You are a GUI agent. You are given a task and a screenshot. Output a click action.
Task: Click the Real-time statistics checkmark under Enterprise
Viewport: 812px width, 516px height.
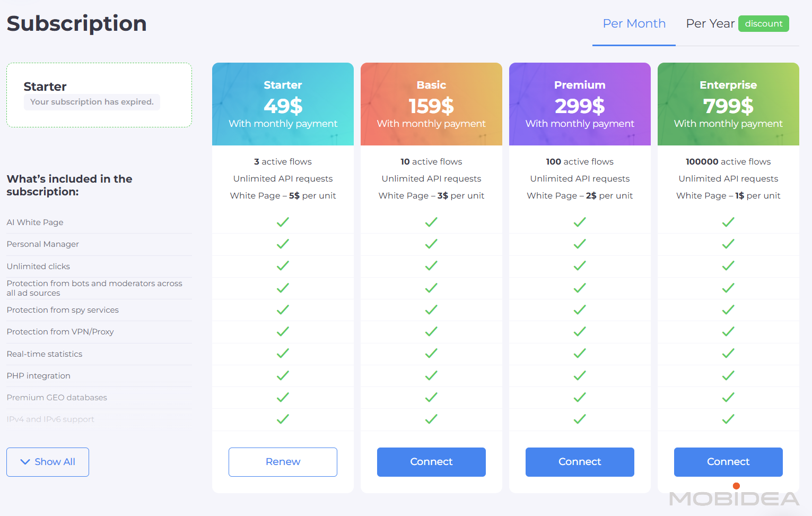728,353
